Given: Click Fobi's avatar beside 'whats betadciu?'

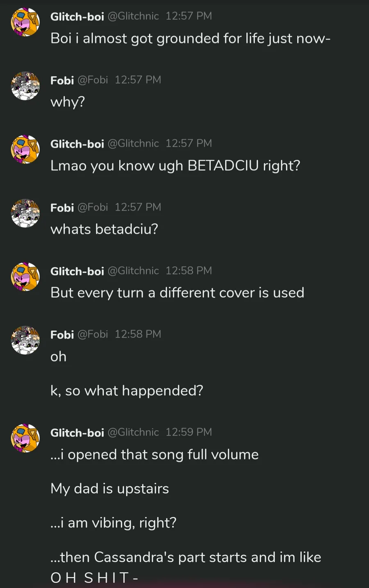Looking at the screenshot, I should (25, 213).
